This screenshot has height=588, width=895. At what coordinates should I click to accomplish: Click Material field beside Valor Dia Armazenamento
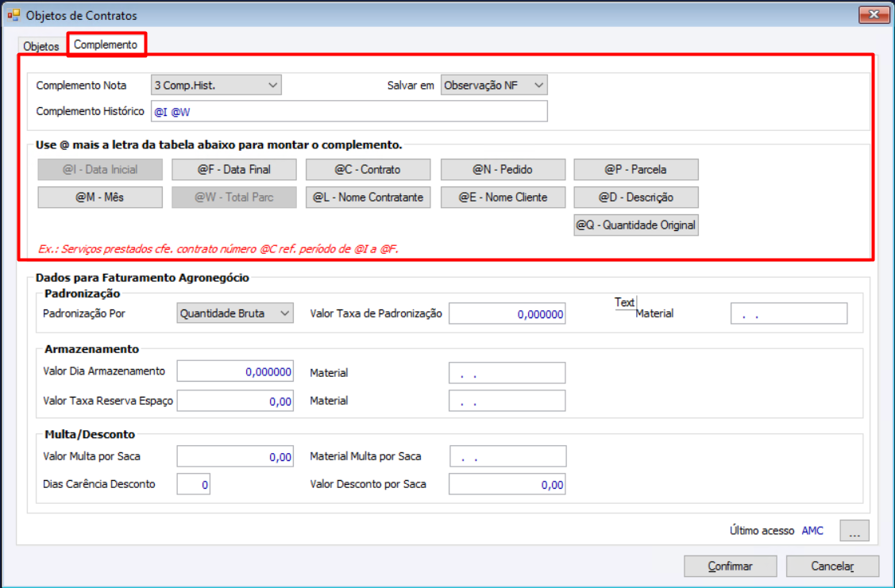tap(507, 373)
